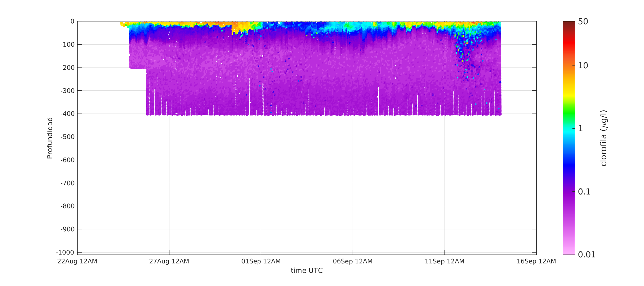The height and width of the screenshot is (286, 644).
Task: Click the colorbar tick label '0.01'
Action: tap(586, 255)
